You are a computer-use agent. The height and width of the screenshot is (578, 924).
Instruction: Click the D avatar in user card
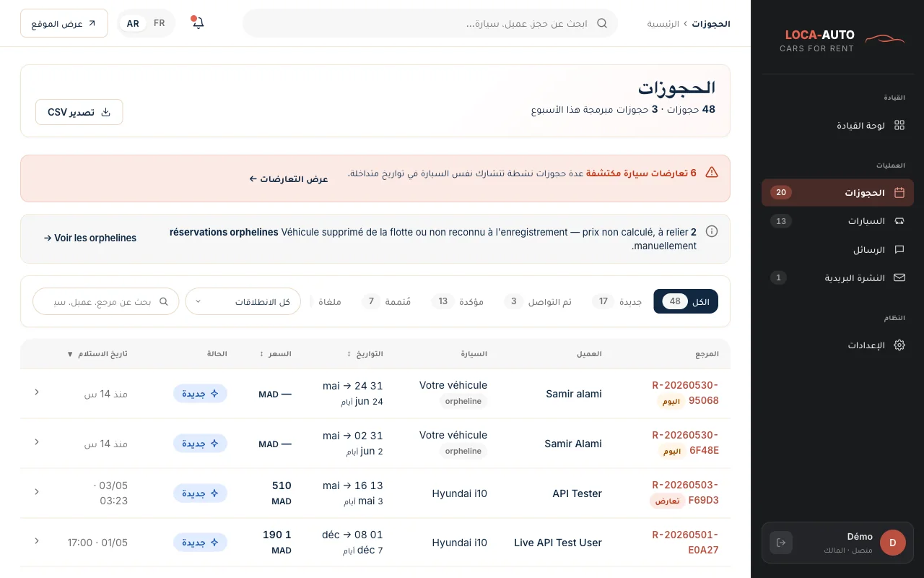(893, 543)
